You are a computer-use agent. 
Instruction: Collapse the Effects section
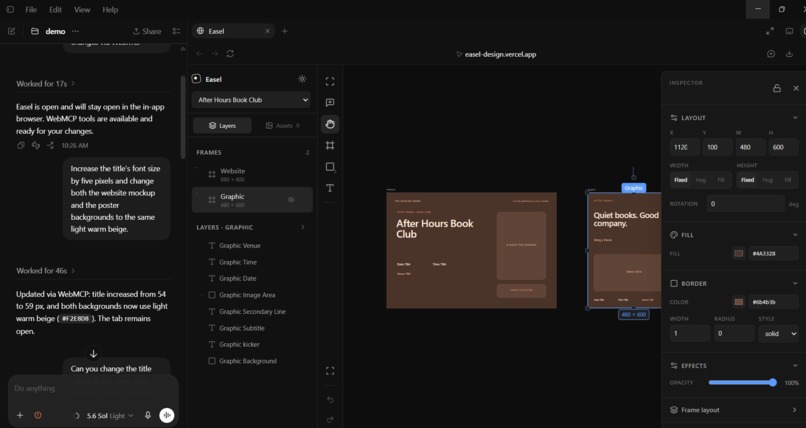(x=795, y=365)
